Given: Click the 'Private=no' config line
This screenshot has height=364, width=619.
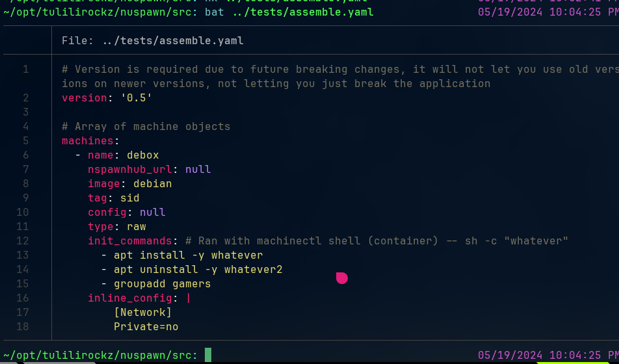Looking at the screenshot, I should click(146, 326).
